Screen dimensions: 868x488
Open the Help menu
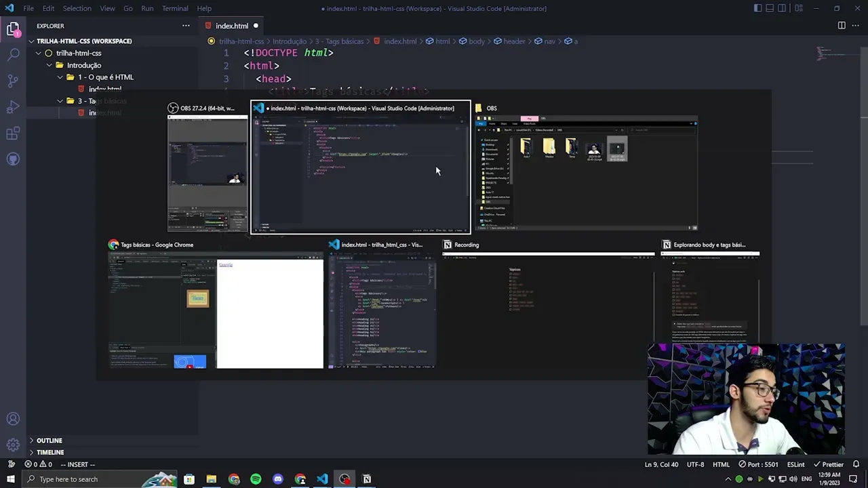(x=204, y=8)
